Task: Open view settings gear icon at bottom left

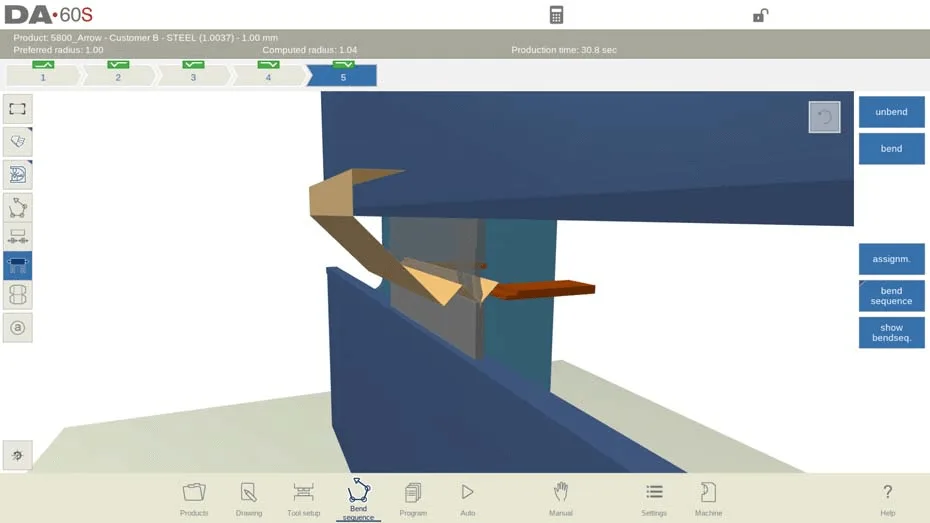Action: click(18, 455)
